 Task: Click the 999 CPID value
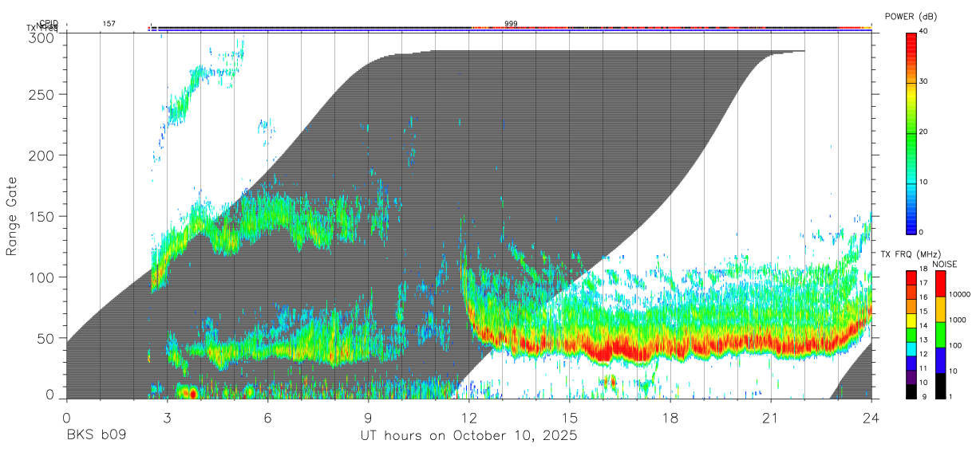pyautogui.click(x=511, y=24)
